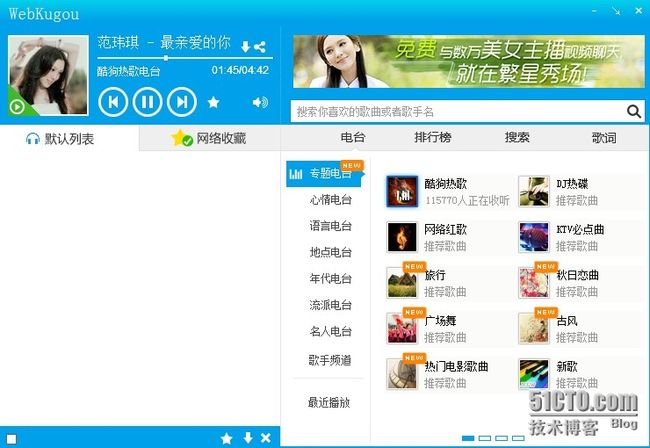The height and width of the screenshot is (448, 650).
Task: Select 心情电台 category
Action: point(330,200)
